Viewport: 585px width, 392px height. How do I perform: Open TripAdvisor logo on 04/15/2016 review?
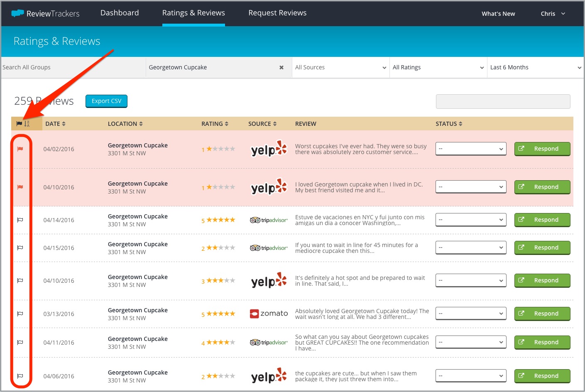269,248
